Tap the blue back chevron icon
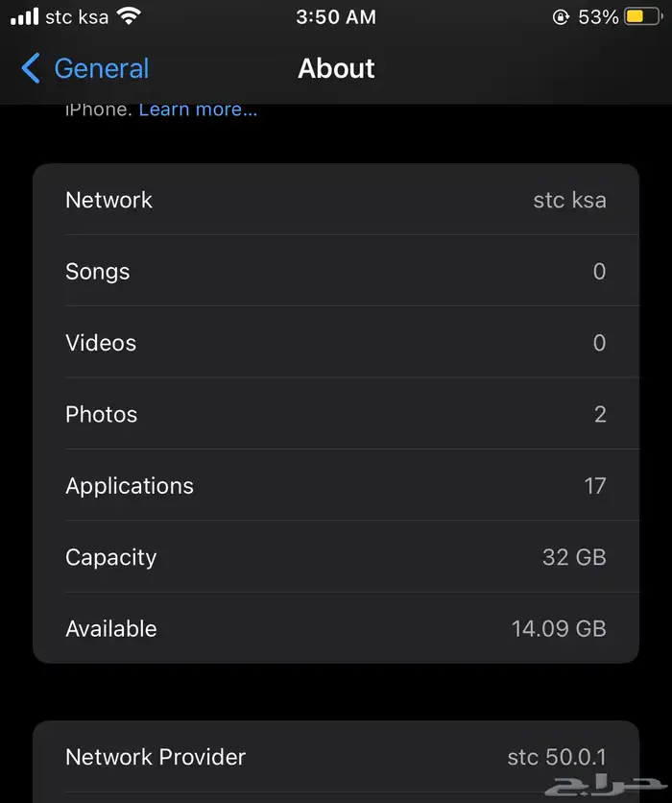This screenshot has width=672, height=803. click(x=31, y=69)
